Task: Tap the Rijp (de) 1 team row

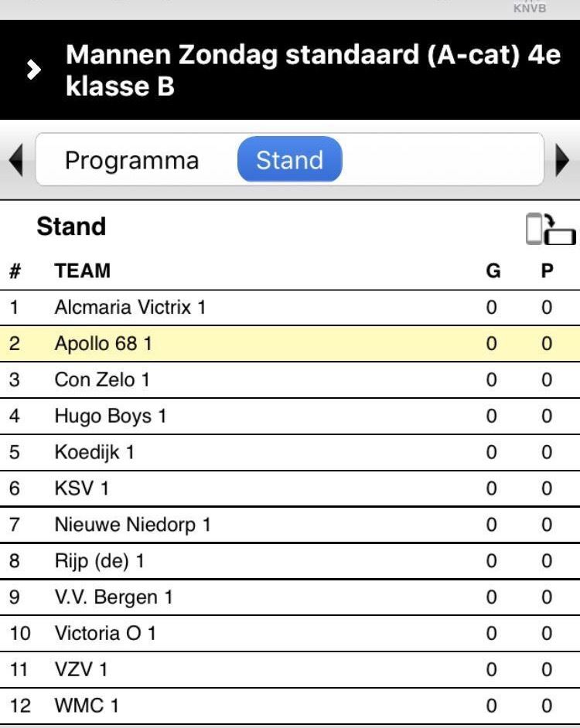Action: click(290, 561)
